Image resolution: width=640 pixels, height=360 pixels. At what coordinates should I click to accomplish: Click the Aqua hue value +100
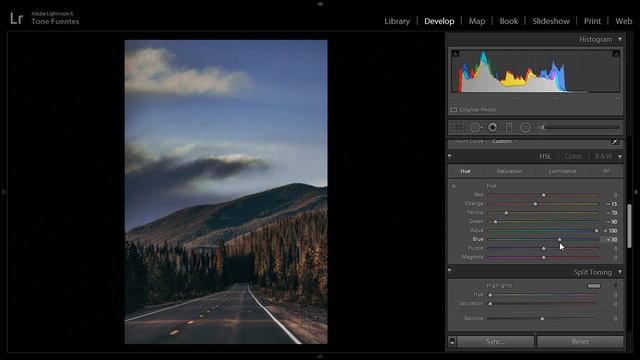(611, 231)
